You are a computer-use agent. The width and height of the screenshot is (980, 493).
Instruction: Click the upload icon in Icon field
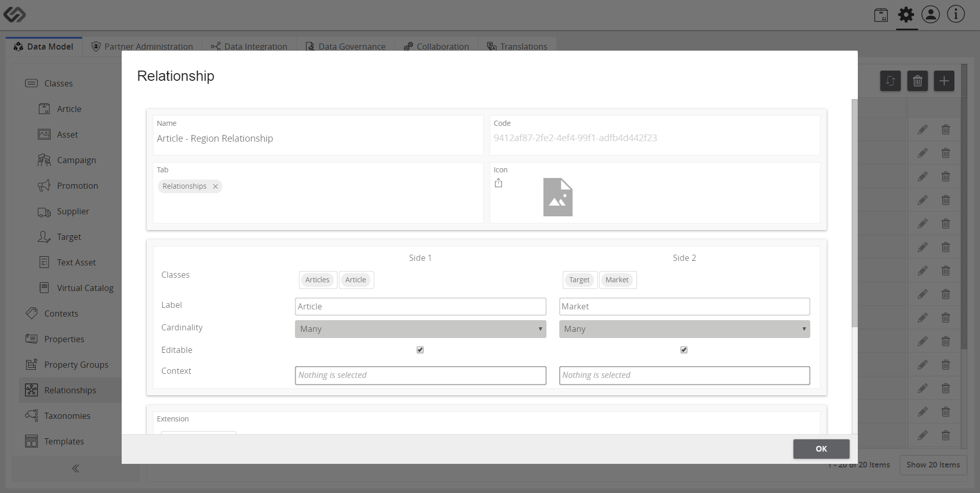click(x=498, y=183)
